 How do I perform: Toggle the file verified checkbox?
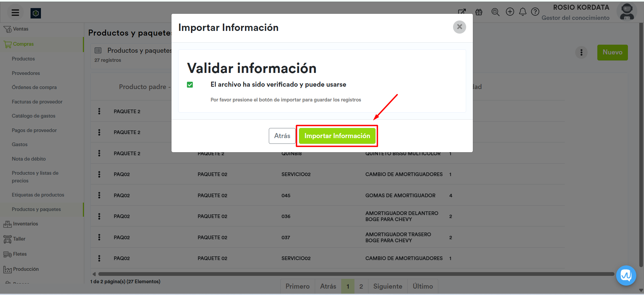[190, 85]
